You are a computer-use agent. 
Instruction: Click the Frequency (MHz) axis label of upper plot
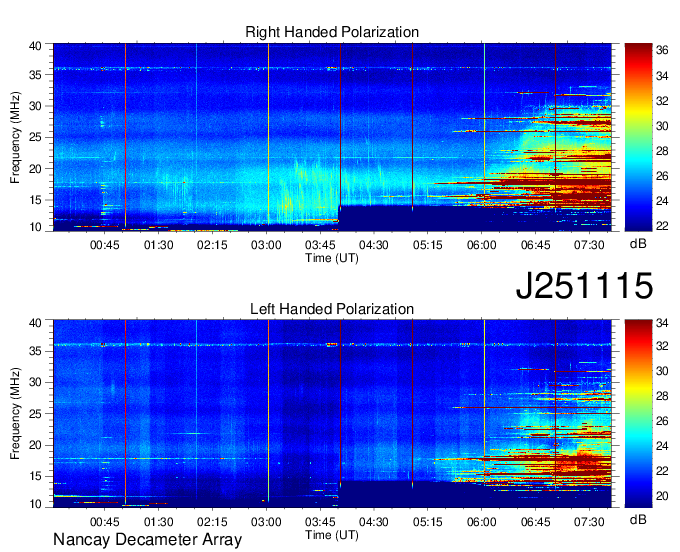[x=16, y=136]
